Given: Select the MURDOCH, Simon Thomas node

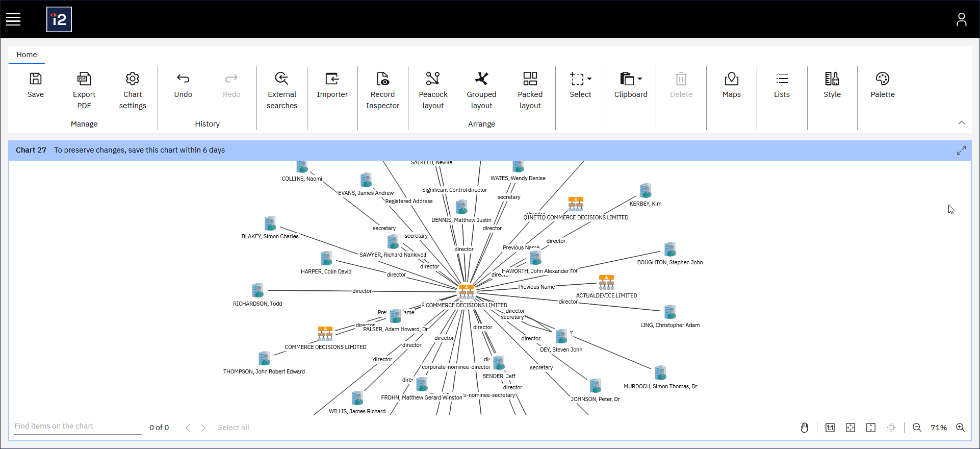Looking at the screenshot, I should tap(660, 373).
